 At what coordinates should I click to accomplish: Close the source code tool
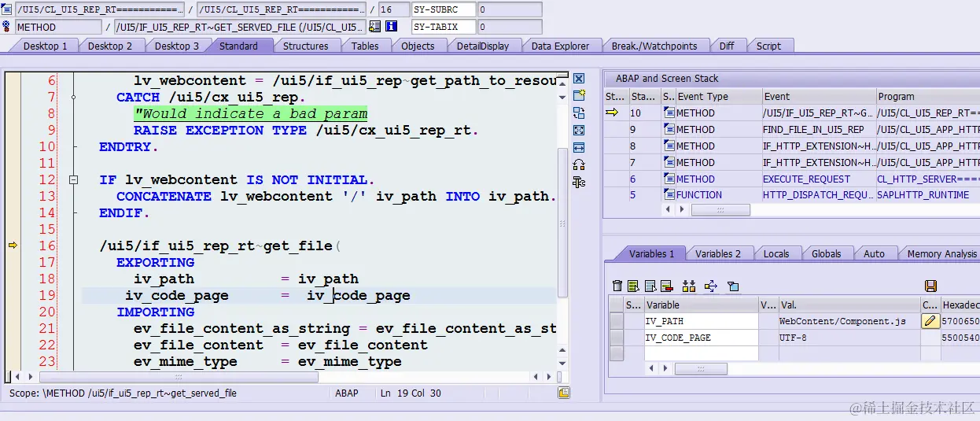coord(579,79)
